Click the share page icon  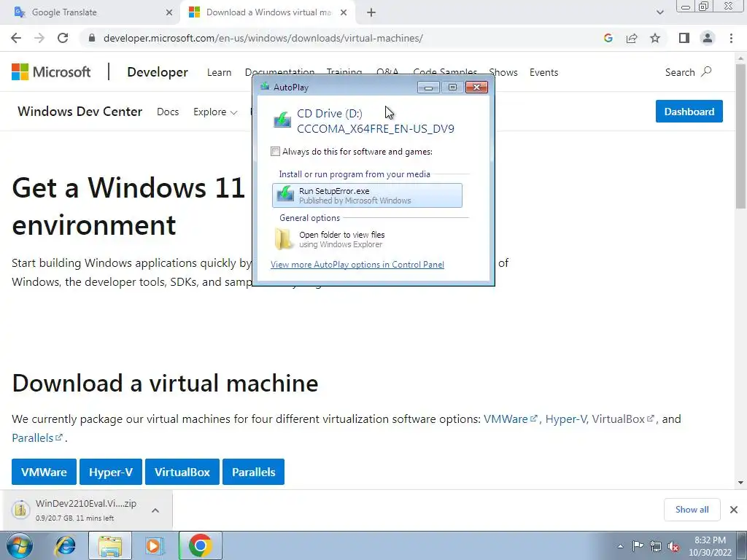tap(632, 38)
